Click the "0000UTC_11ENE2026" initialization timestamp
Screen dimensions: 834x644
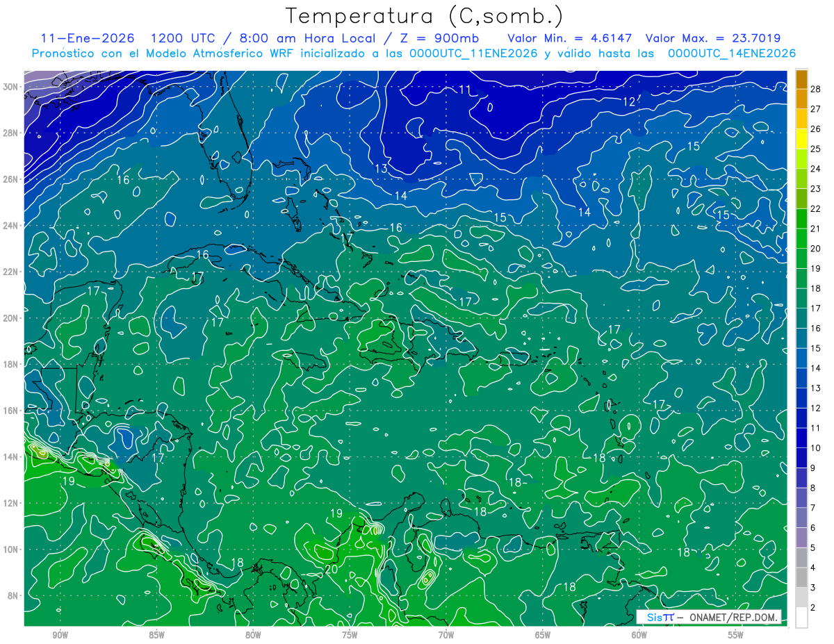[473, 53]
